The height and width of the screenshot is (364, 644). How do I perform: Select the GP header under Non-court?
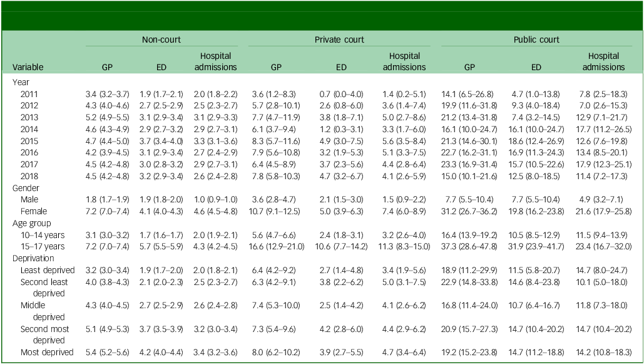click(107, 66)
